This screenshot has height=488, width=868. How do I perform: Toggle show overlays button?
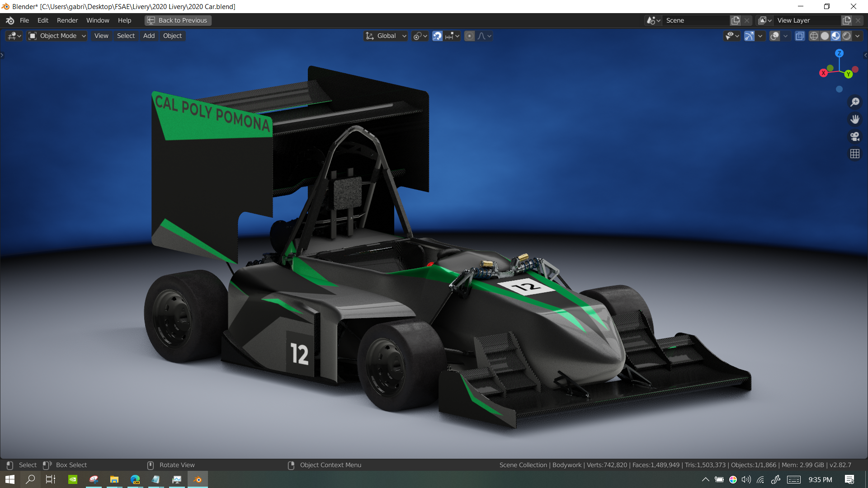[x=774, y=36]
